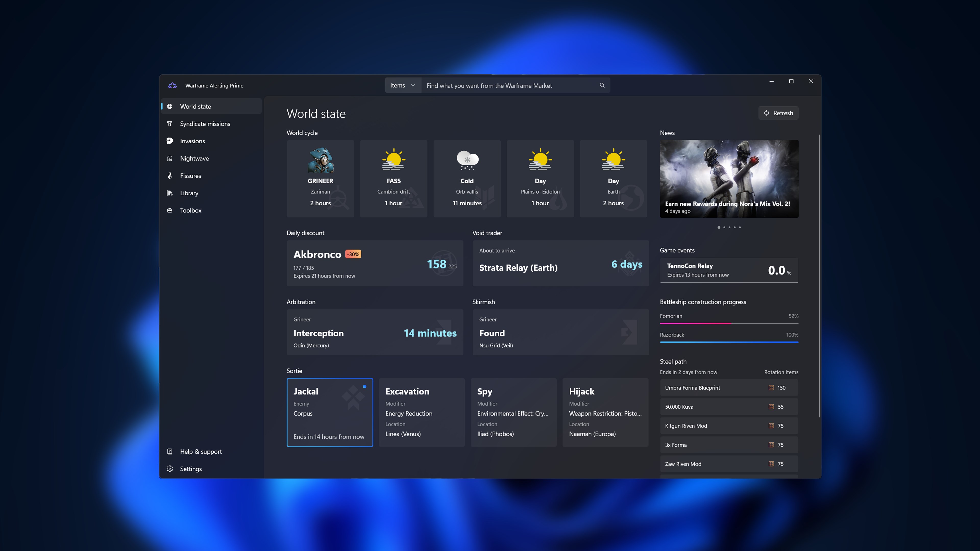Viewport: 980px width, 551px height.
Task: Click the Nightwave headphones icon
Action: 170,158
